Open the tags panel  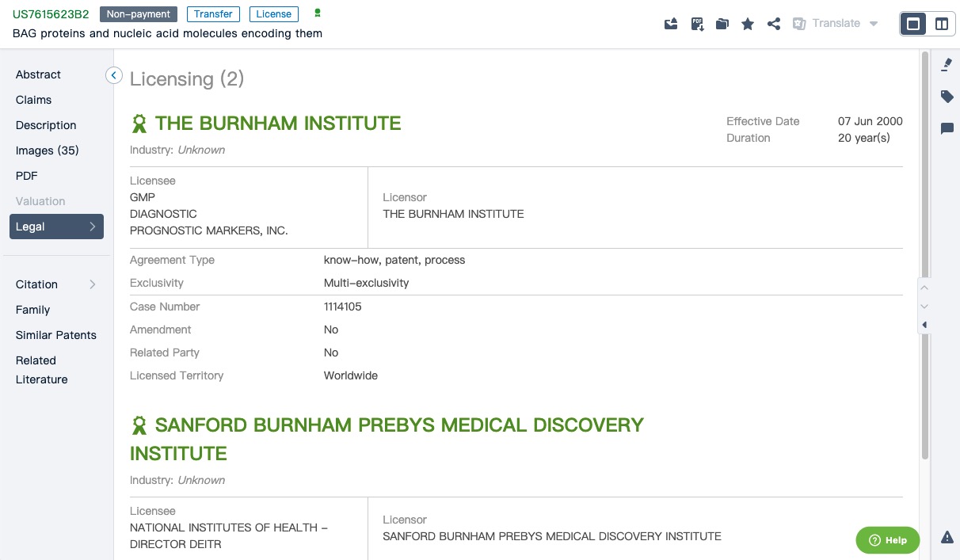point(947,97)
